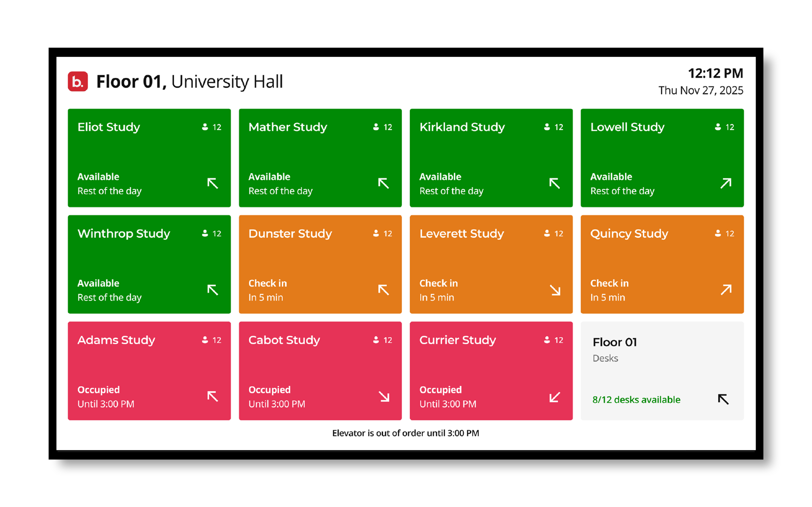The image size is (812, 507).
Task: Click 'Available' status on Kirkland Study
Action: click(x=440, y=177)
